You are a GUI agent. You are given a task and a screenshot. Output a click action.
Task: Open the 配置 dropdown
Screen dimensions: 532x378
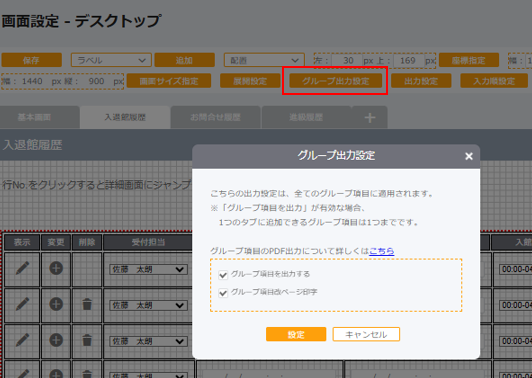(x=264, y=60)
